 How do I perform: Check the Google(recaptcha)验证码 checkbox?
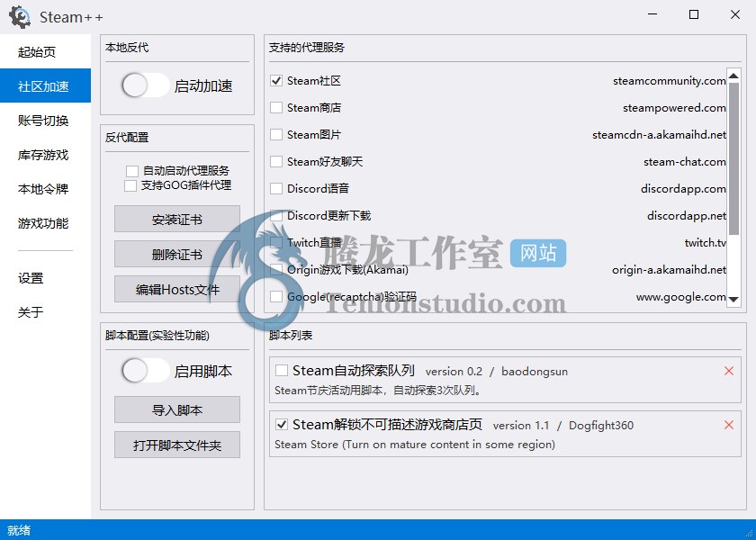(276, 296)
